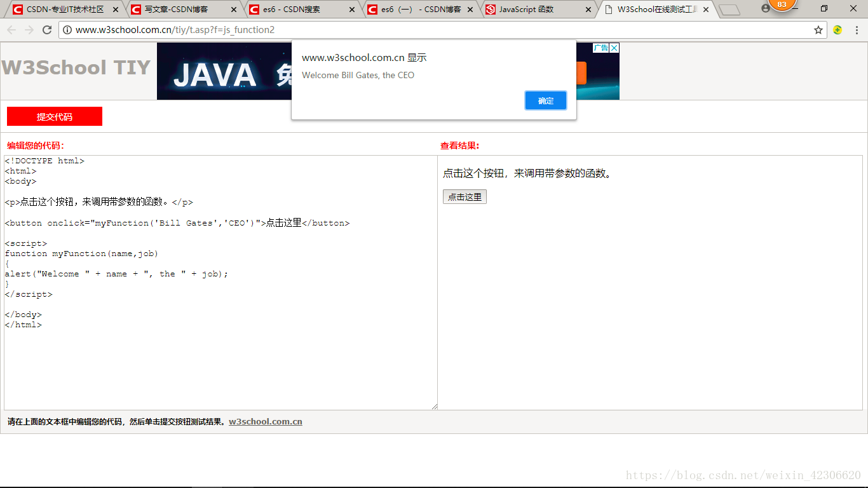Close the ad with the X icon
868x488 pixels.
(x=614, y=48)
